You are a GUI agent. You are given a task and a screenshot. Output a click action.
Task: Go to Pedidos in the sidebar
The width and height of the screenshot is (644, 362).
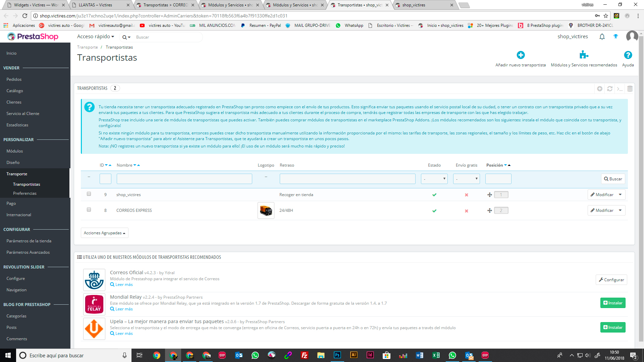14,79
